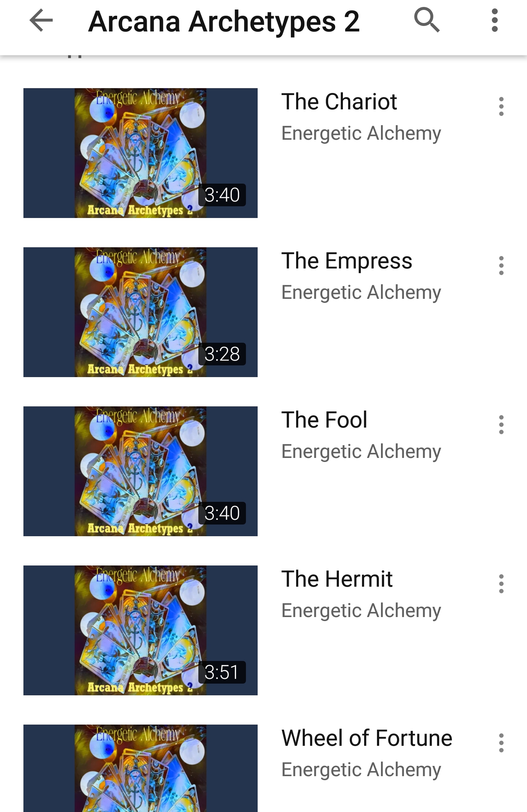Select The Hermit title
The width and height of the screenshot is (527, 812).
337,579
